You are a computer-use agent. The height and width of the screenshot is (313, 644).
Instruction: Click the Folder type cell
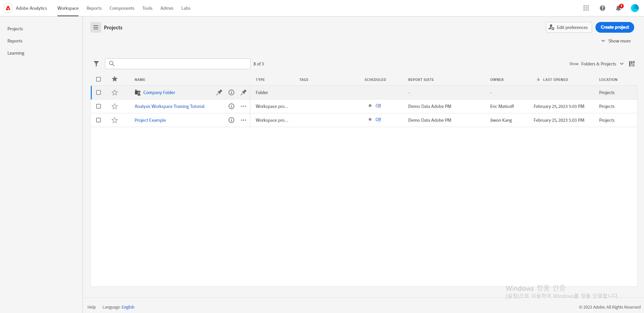tap(262, 93)
